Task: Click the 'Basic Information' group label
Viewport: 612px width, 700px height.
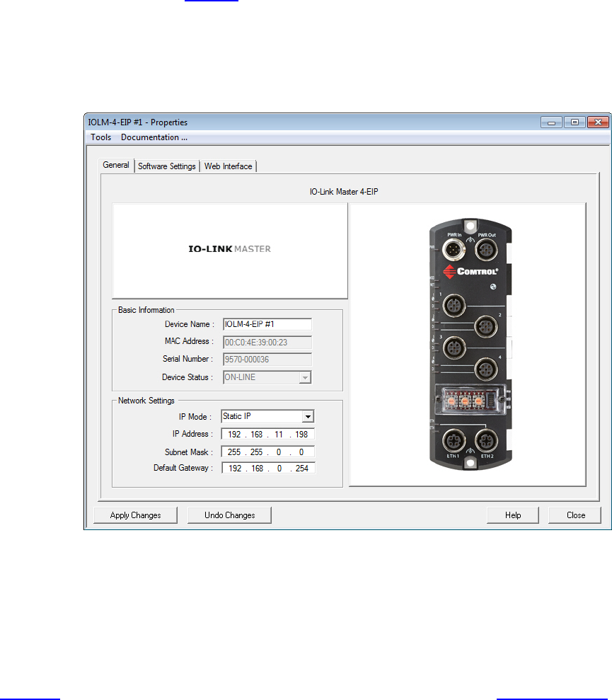Action: coord(146,310)
